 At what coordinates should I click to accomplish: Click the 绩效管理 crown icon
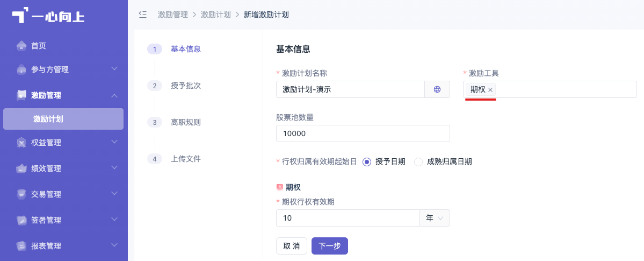(x=21, y=168)
